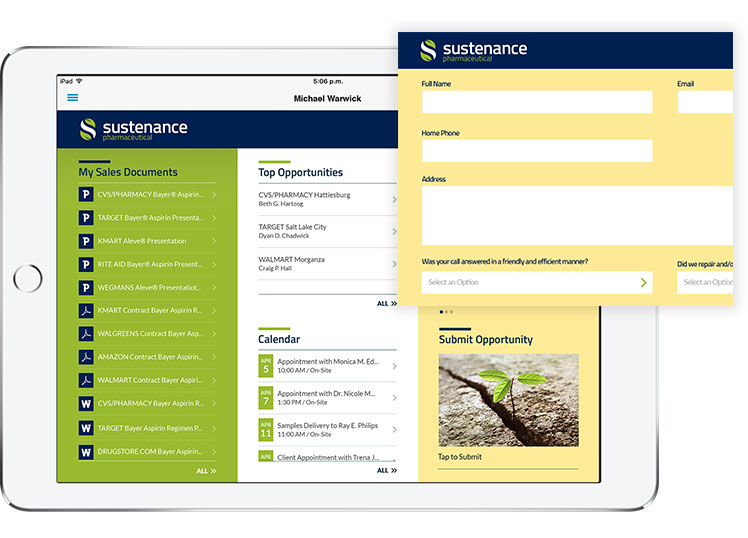This screenshot has width=748, height=538.
Task: Tap the Word icon for CVS/PHARMACY Bayer Aspirin R
Action: click(x=86, y=404)
